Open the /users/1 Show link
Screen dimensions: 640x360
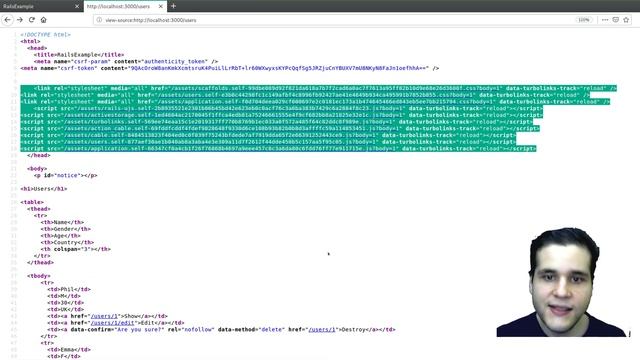click(x=104, y=316)
